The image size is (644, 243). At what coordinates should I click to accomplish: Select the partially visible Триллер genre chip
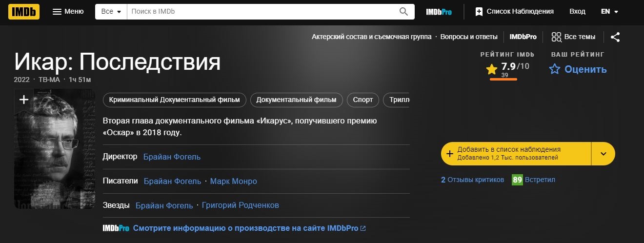click(397, 100)
